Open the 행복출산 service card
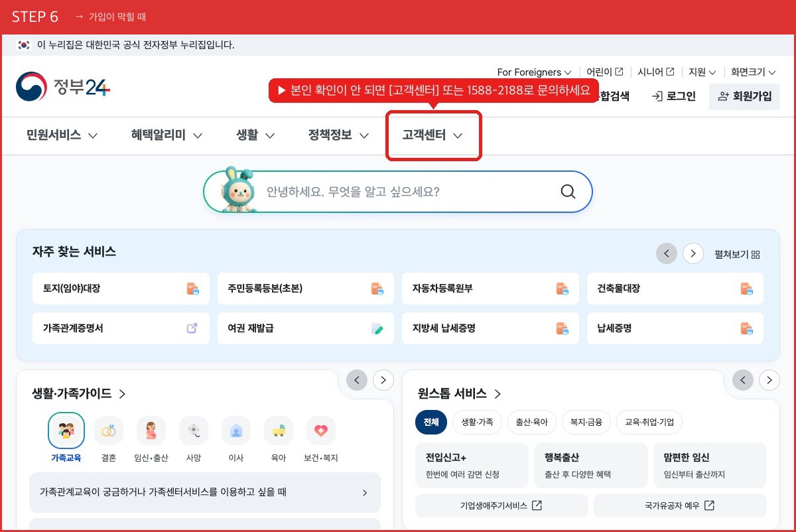Viewport: 796px width, 532px height. [590, 465]
